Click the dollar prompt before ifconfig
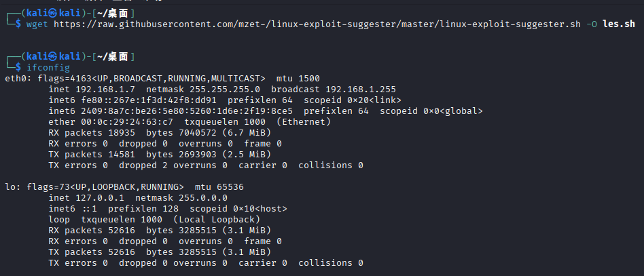Viewport: 644px width, 276px height. [x=18, y=67]
